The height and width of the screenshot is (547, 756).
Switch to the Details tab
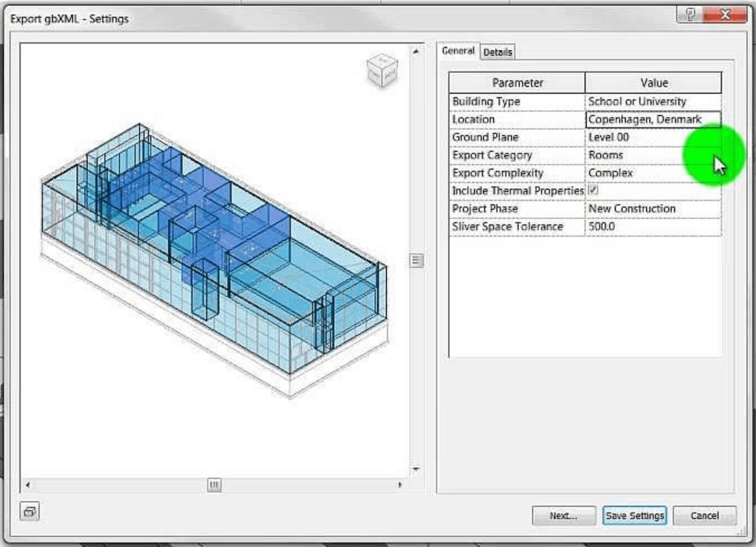click(x=497, y=52)
